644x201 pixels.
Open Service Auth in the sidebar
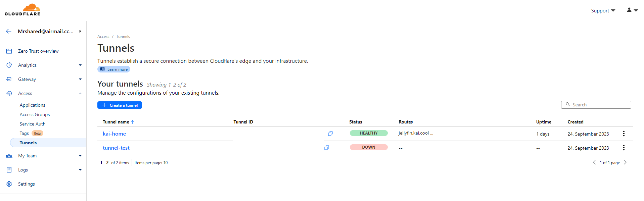[32, 124]
